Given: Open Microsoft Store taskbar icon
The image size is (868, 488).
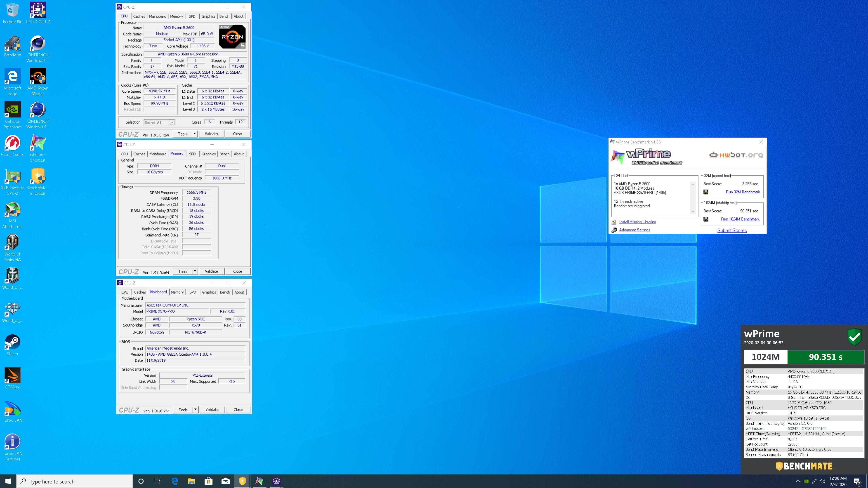Looking at the screenshot, I should pyautogui.click(x=209, y=481).
